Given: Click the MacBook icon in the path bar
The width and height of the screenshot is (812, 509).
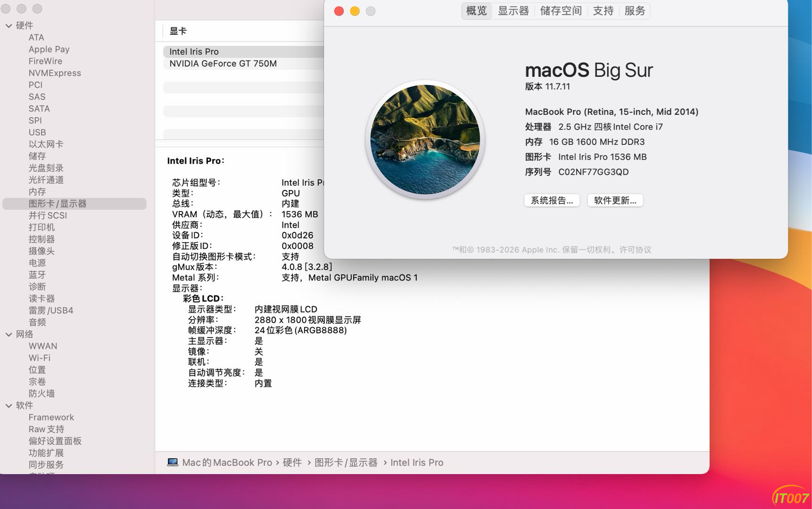Looking at the screenshot, I should [173, 462].
